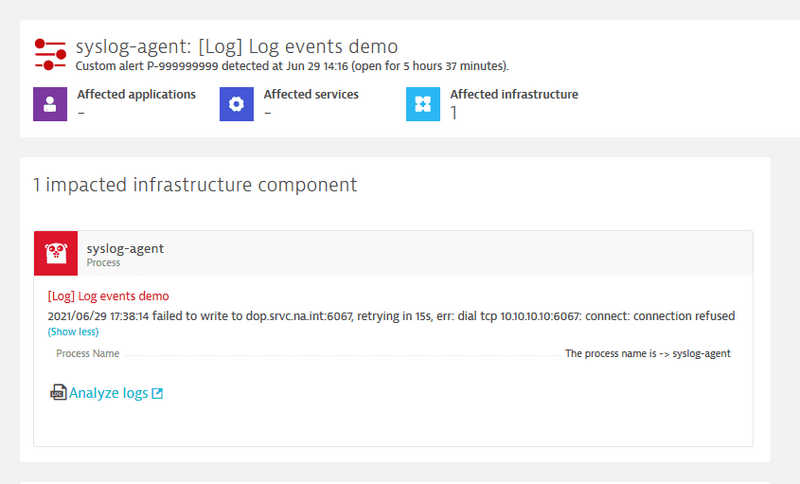The height and width of the screenshot is (484, 800).
Task: Click the blue Affected services gear icon
Action: point(237,104)
